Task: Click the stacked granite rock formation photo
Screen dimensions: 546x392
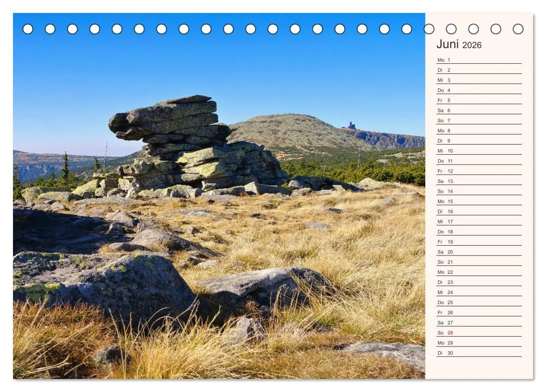Action: 219,196
